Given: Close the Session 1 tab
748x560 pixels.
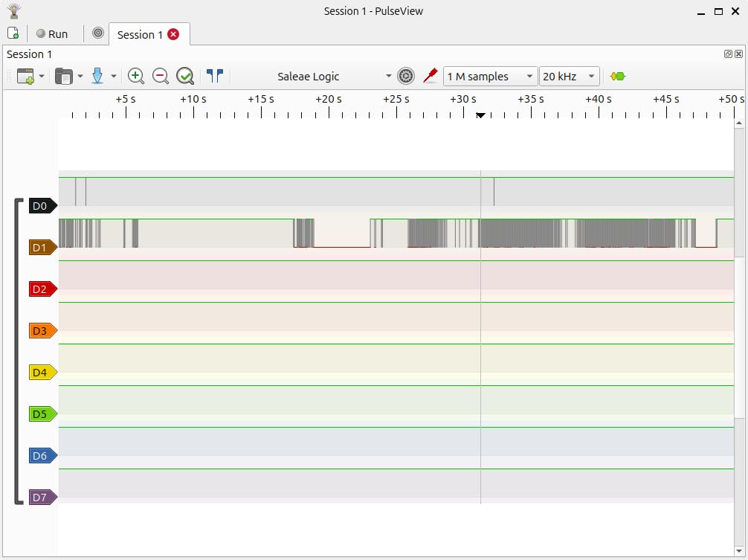Looking at the screenshot, I should click(x=174, y=34).
